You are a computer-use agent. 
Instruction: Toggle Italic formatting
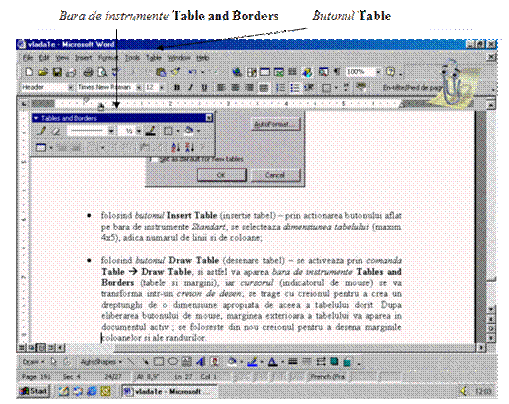190,88
